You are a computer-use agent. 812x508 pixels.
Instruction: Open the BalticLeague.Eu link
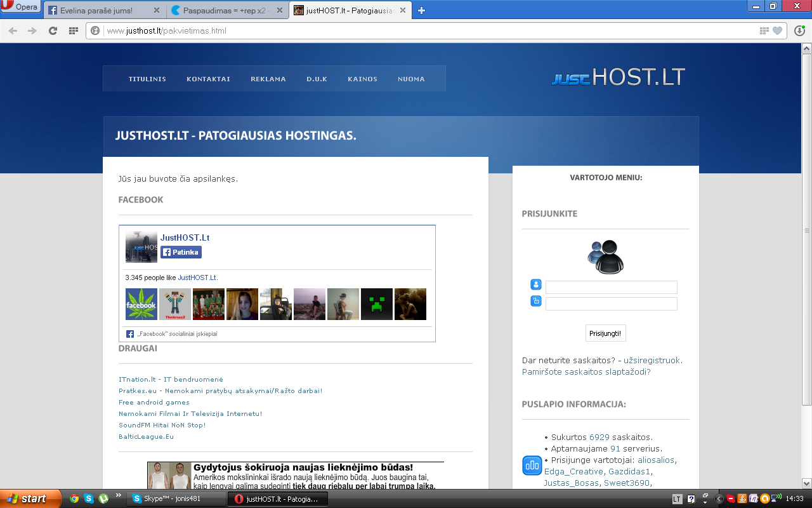click(x=146, y=436)
